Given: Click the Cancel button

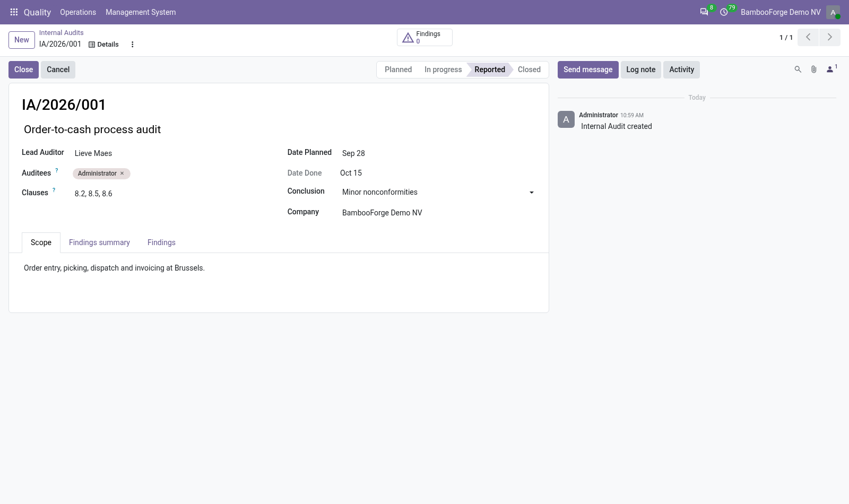Looking at the screenshot, I should [58, 69].
